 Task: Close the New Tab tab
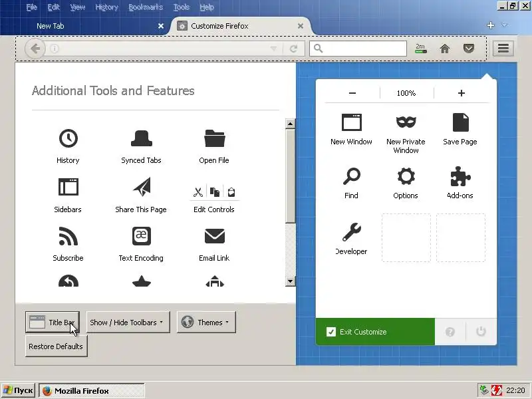pyautogui.click(x=161, y=26)
